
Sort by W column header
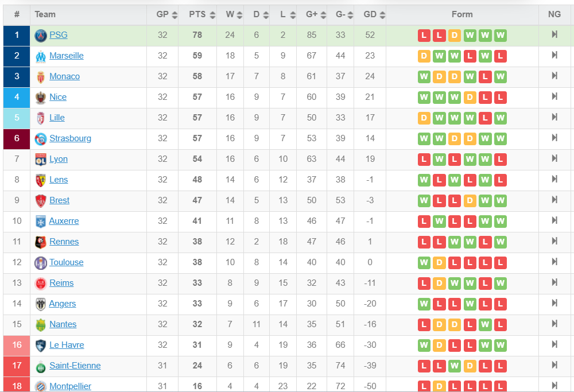[x=230, y=15]
